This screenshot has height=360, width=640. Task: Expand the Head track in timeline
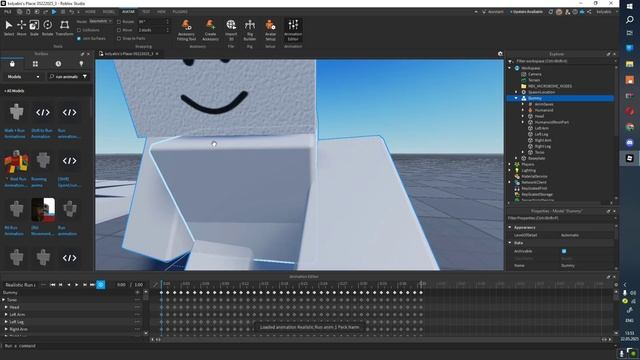pos(6,307)
